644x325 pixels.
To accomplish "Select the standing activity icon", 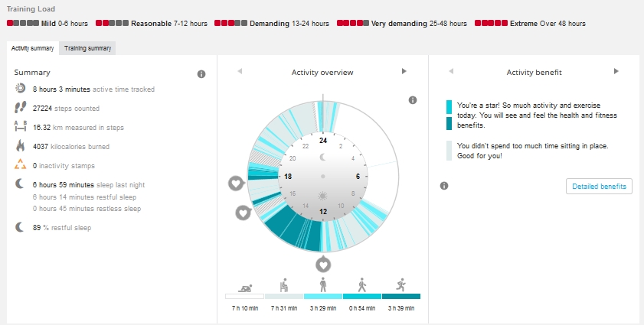I will click(x=323, y=284).
